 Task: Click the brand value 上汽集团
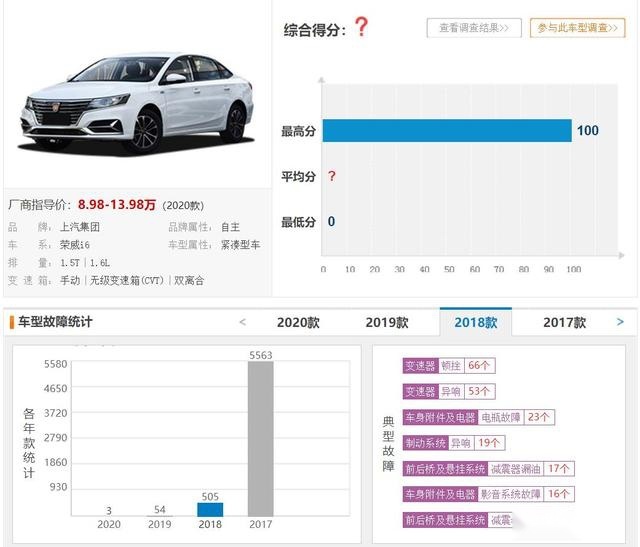80,227
